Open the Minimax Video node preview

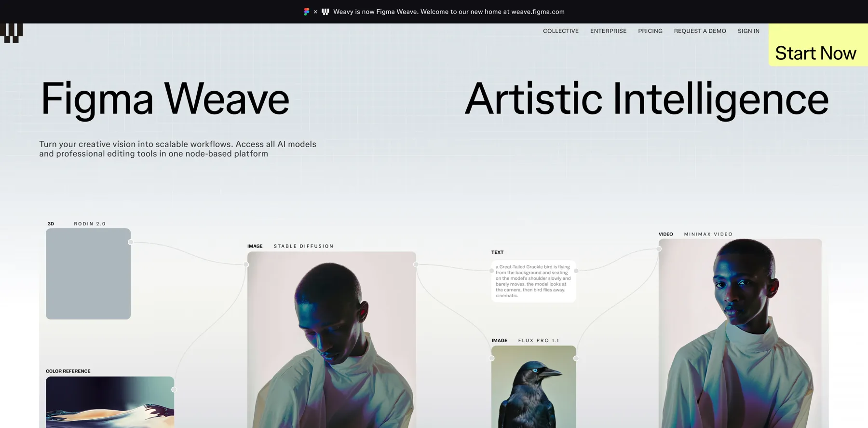pyautogui.click(x=740, y=333)
